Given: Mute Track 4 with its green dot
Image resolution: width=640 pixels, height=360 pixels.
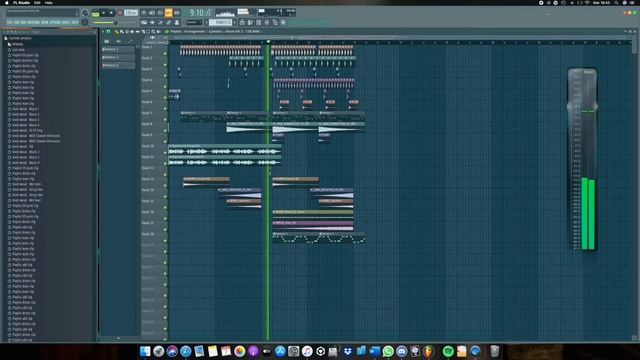Looking at the screenshot, I should point(165,87).
